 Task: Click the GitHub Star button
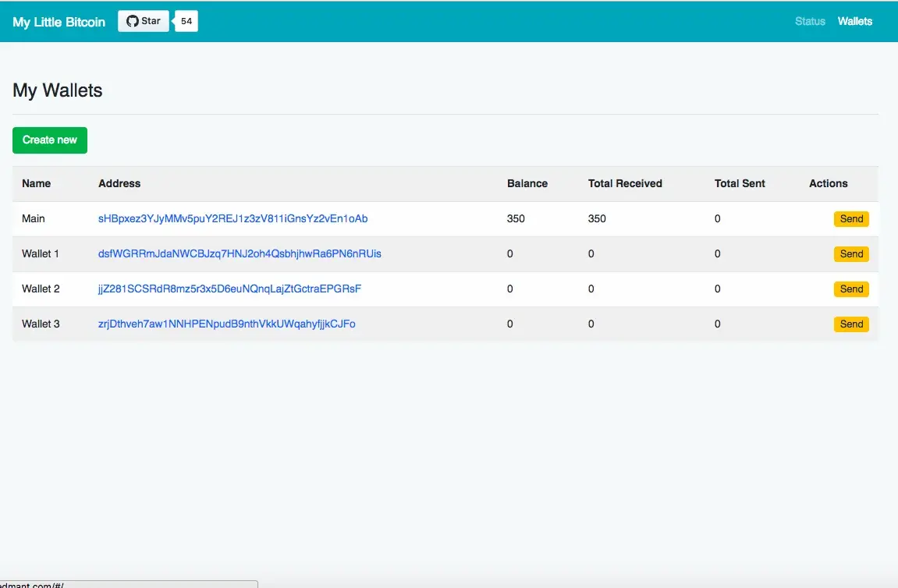144,21
